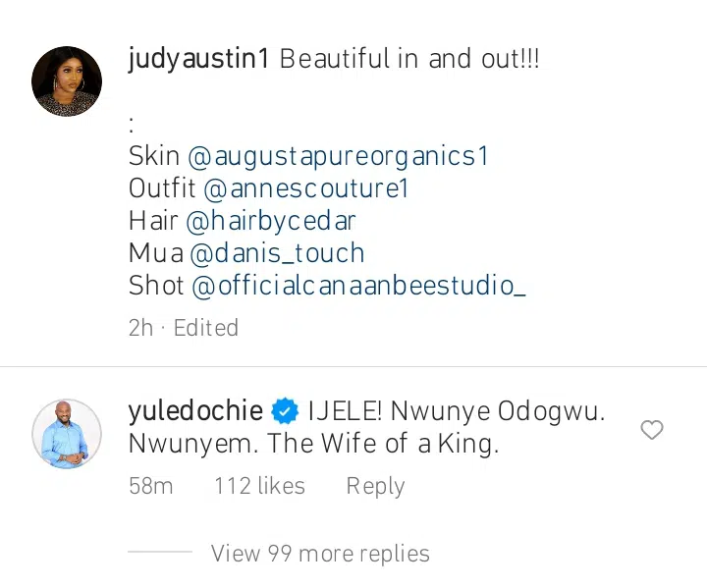Reply to yuledochie's comment
The height and width of the screenshot is (588, 707).
(375, 487)
